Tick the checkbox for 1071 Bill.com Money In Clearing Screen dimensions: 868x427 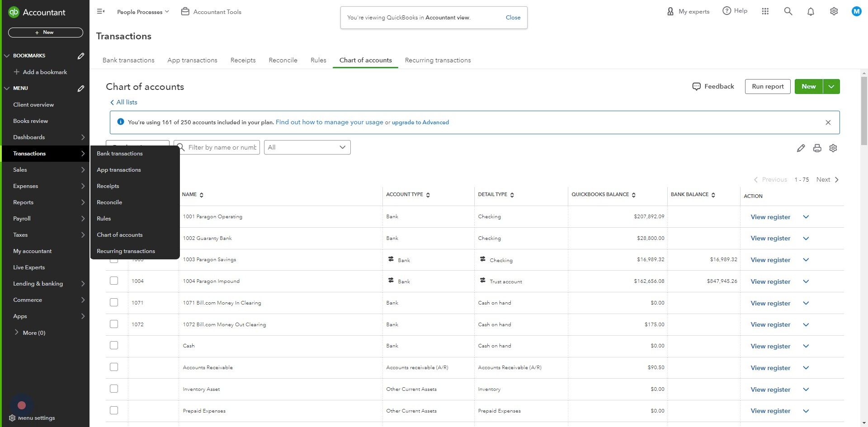click(x=114, y=302)
